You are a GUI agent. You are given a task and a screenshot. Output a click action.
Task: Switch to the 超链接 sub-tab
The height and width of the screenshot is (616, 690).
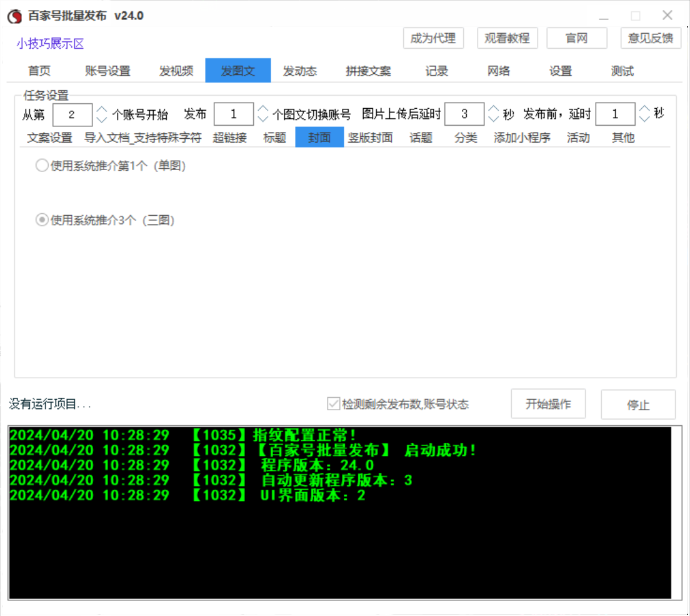pyautogui.click(x=230, y=138)
